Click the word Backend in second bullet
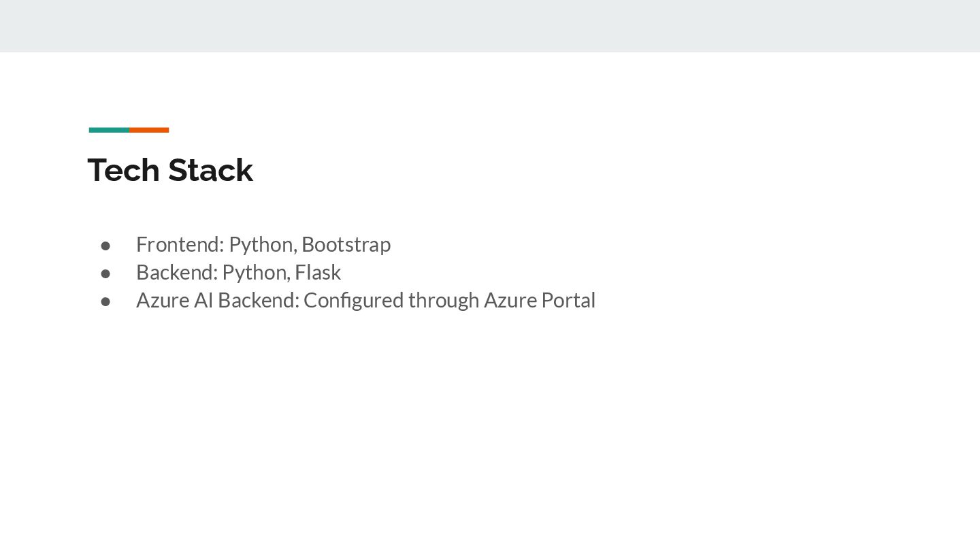Image resolution: width=980 pixels, height=551 pixels. coord(177,272)
